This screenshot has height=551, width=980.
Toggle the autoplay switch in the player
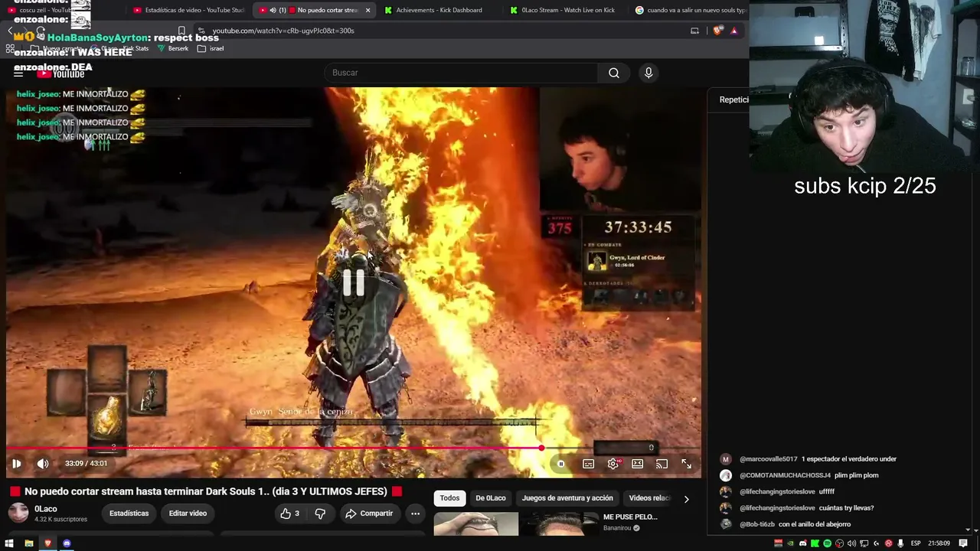point(561,464)
